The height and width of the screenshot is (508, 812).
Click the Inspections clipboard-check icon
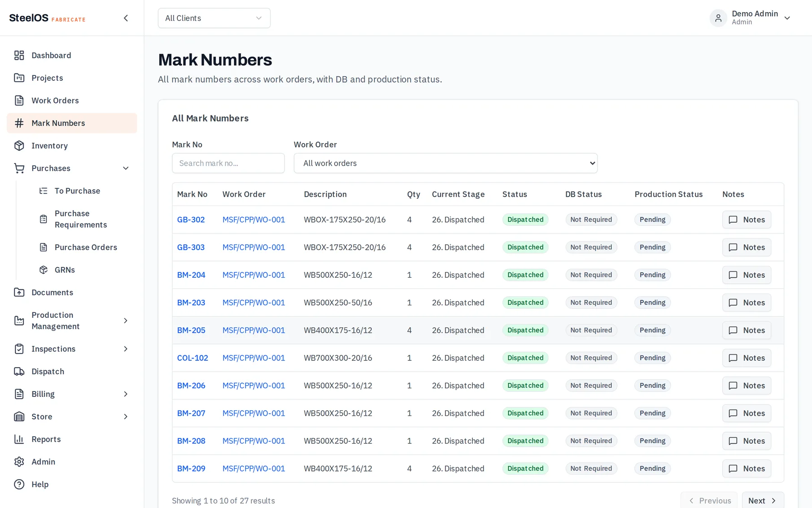19,349
